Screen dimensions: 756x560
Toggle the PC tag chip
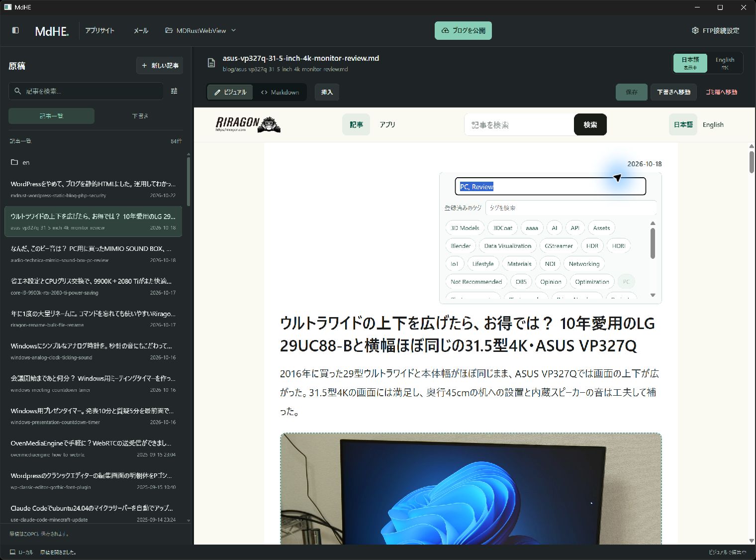(626, 282)
